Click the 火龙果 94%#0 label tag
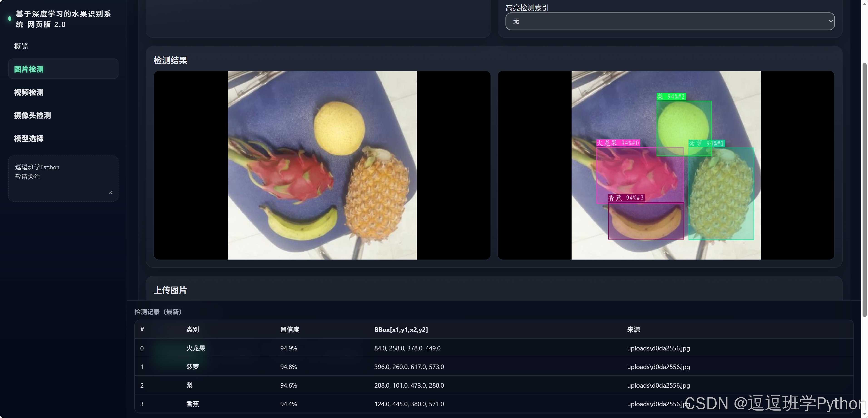 coord(618,143)
